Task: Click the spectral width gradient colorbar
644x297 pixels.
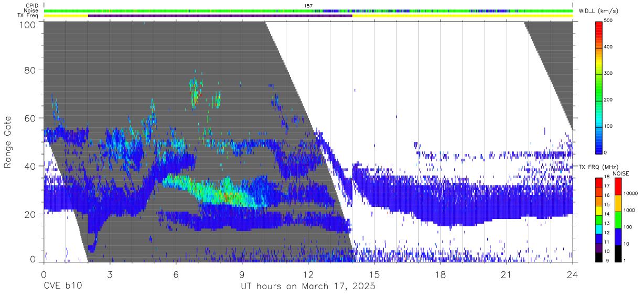Action: pyautogui.click(x=599, y=87)
